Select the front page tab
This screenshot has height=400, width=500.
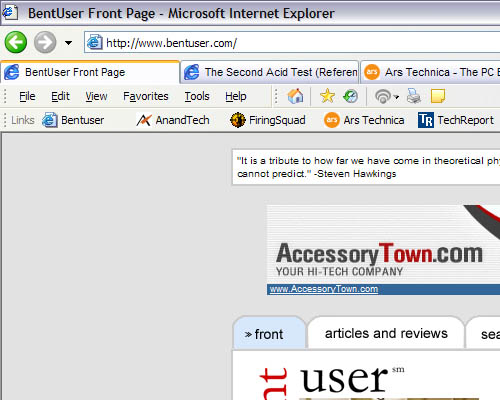point(269,333)
